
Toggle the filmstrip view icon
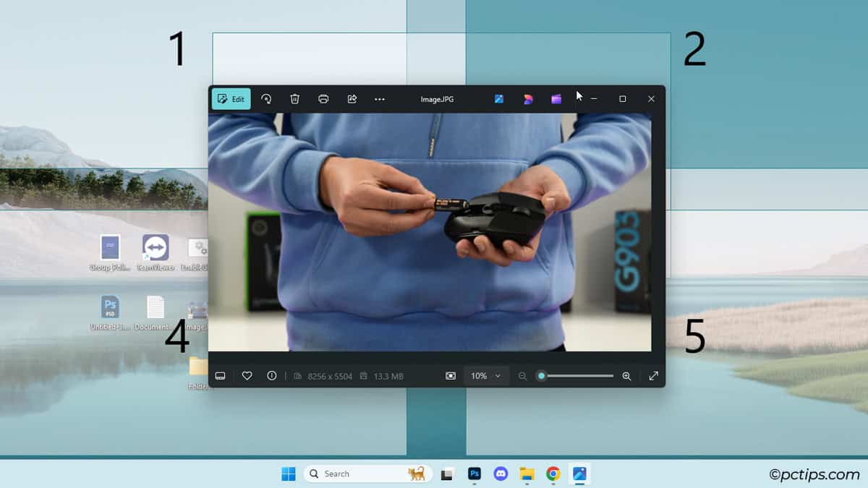pyautogui.click(x=221, y=376)
